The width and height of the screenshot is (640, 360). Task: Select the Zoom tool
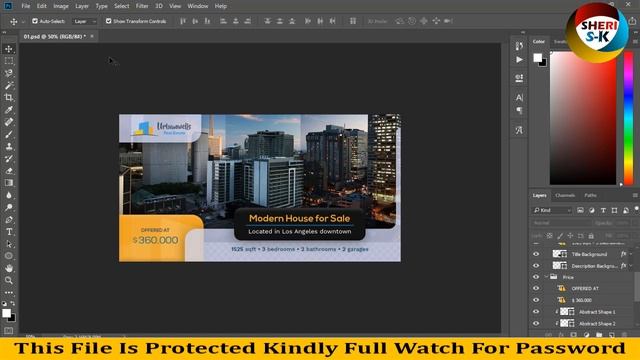[x=9, y=280]
